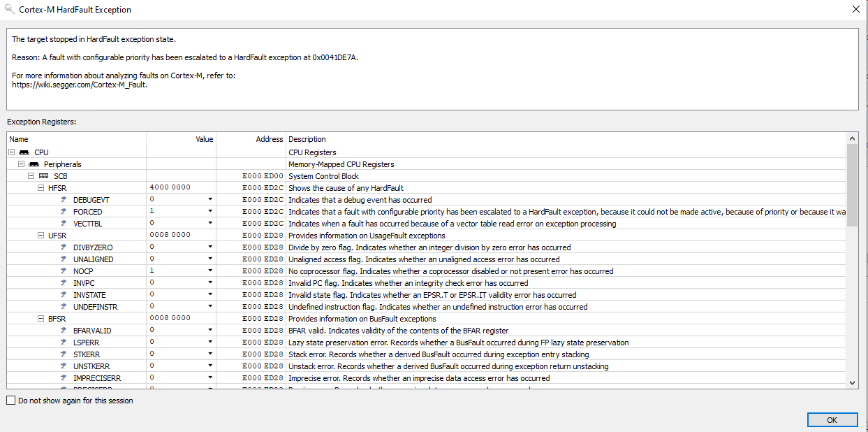Open the FORCED value dropdown
Image resolution: width=868 pixels, height=432 pixels.
point(209,212)
